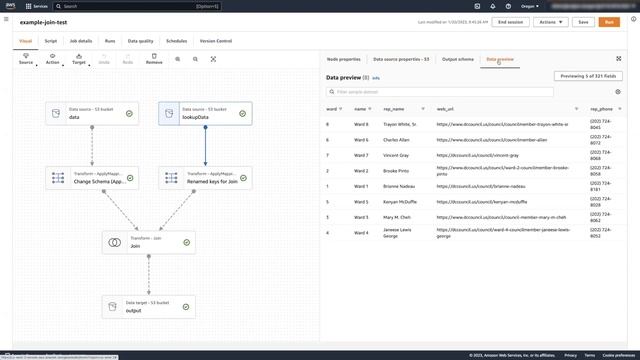
Task: Remove the selected node
Action: pyautogui.click(x=154, y=59)
